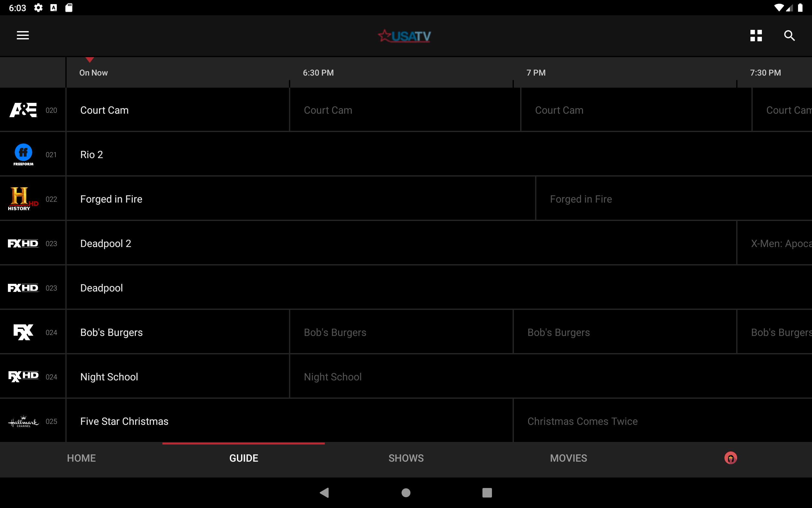Select the History HD channel logo
The image size is (812, 508).
click(x=23, y=199)
